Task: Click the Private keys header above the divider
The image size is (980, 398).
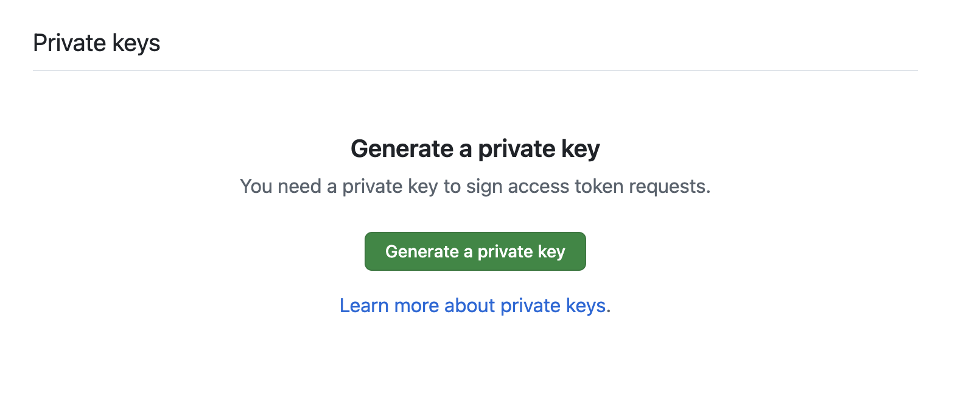Action: point(96,43)
